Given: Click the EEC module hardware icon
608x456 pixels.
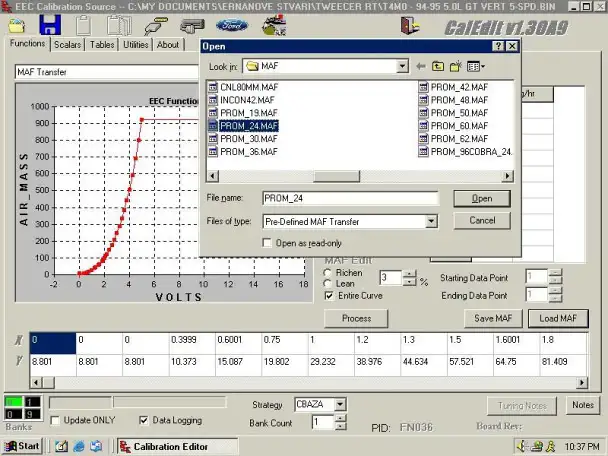Looking at the screenshot, I should point(192,26).
